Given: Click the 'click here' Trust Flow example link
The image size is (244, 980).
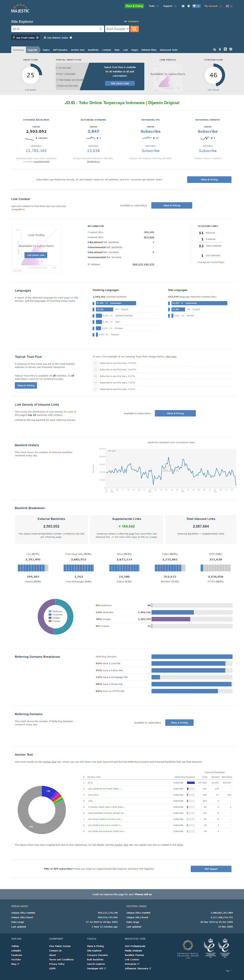Looking at the screenshot, I should (x=171, y=357).
